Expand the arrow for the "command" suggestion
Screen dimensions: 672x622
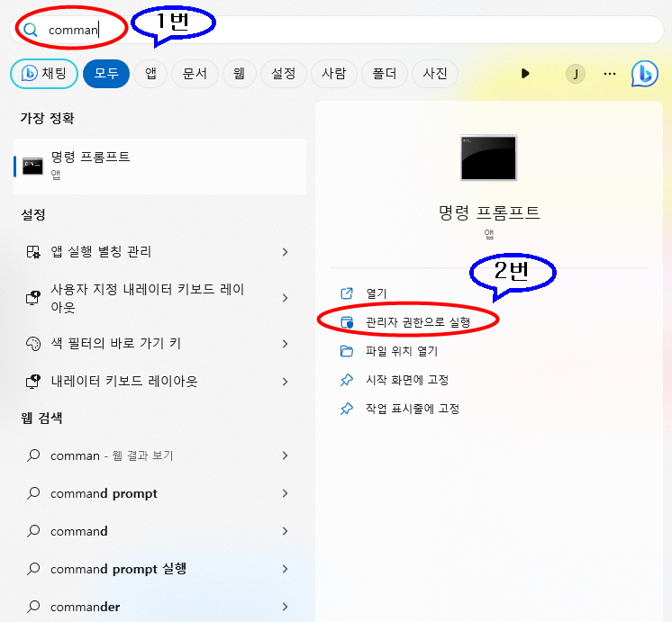[x=285, y=531]
